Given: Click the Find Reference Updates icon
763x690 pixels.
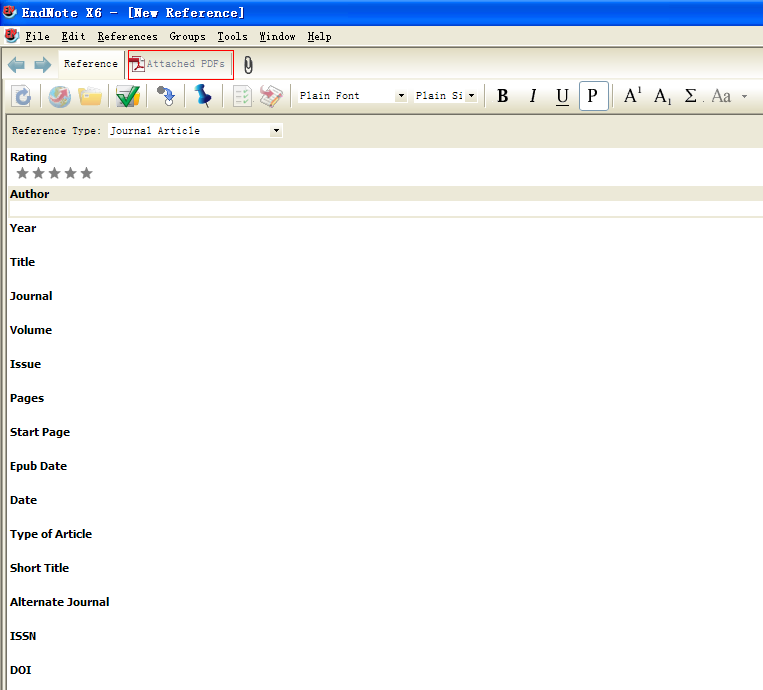Looking at the screenshot, I should 166,96.
